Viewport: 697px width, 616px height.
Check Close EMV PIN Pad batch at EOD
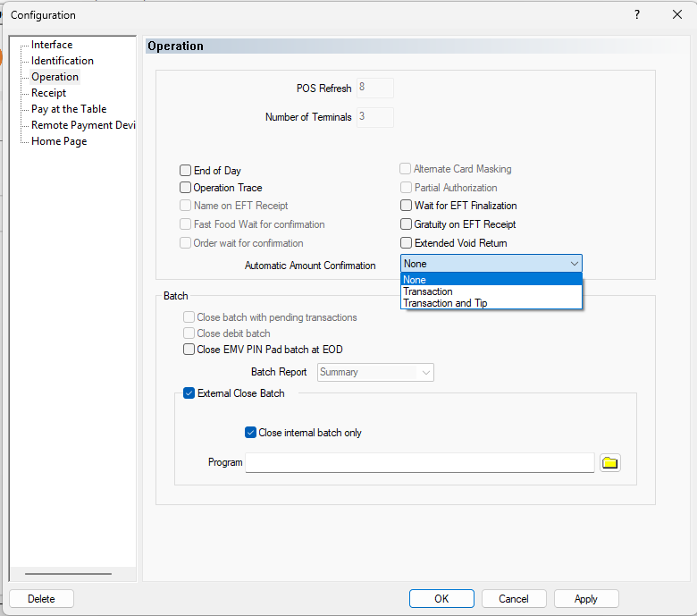coord(189,350)
